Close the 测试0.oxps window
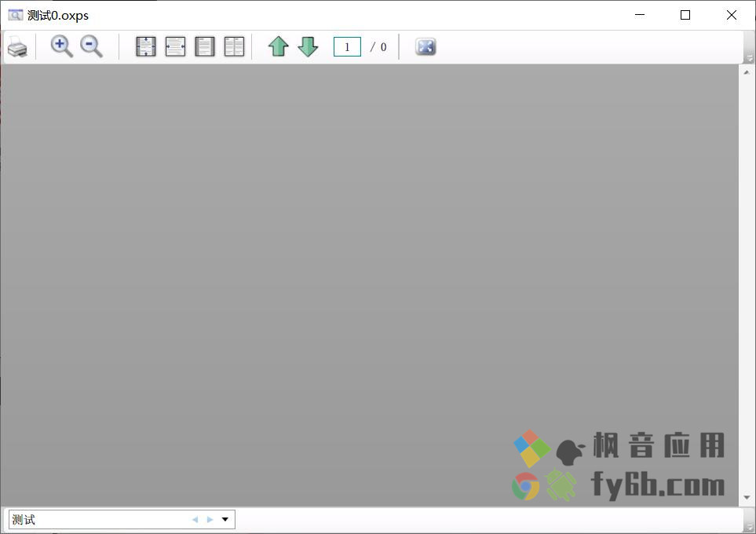756x534 pixels. point(732,15)
